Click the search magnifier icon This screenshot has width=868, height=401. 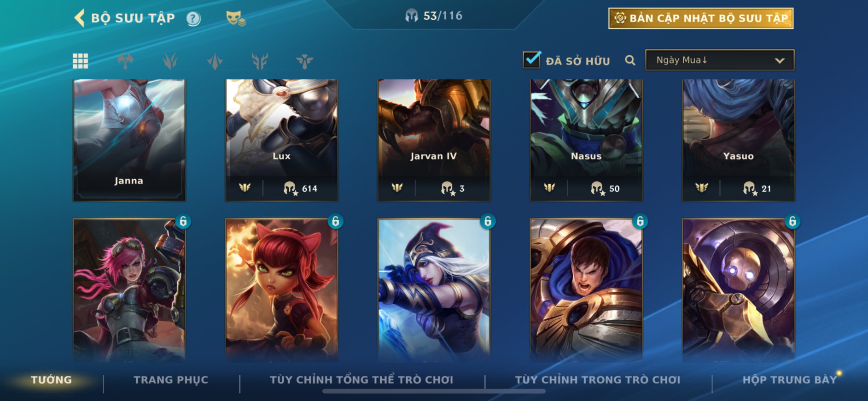pos(630,60)
